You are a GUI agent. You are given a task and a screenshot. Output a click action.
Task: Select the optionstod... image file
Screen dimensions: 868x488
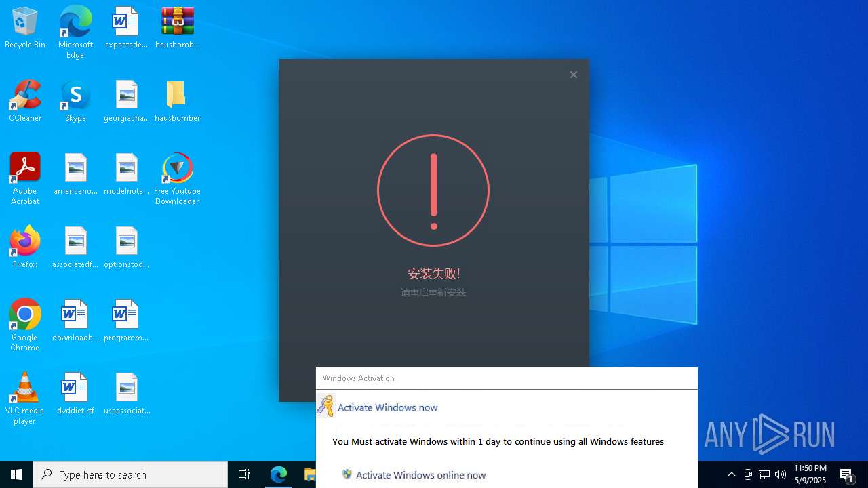(126, 247)
